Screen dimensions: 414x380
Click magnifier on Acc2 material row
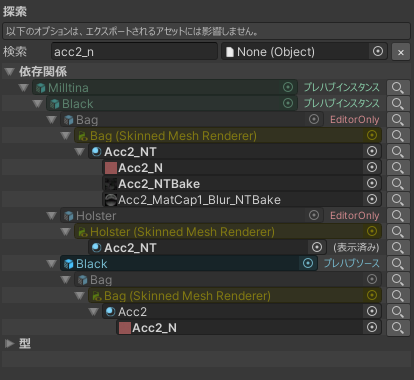point(398,312)
